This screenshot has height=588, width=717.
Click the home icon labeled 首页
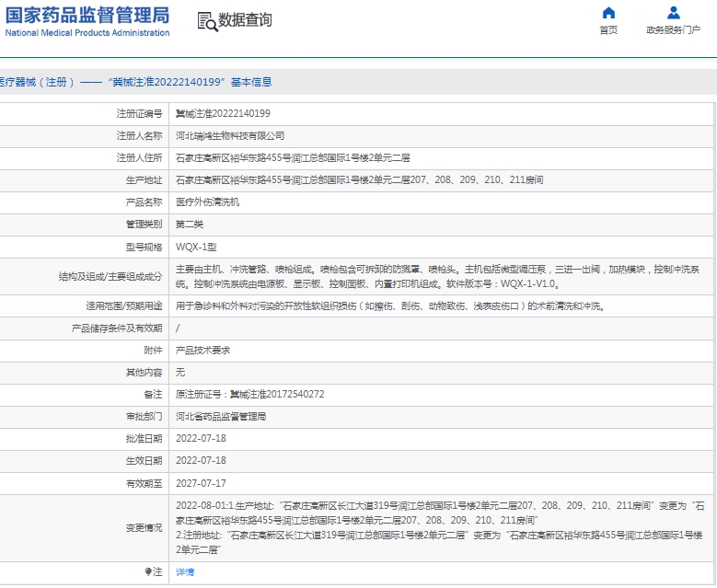coord(608,13)
